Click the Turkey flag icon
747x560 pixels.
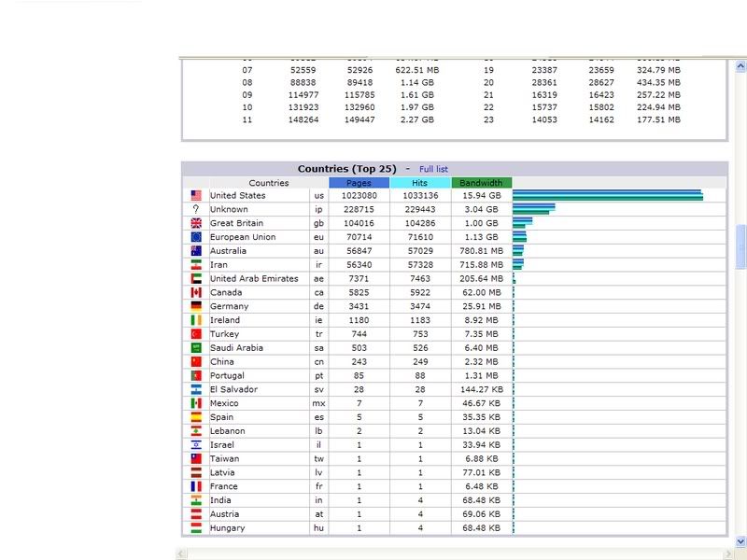(x=196, y=334)
